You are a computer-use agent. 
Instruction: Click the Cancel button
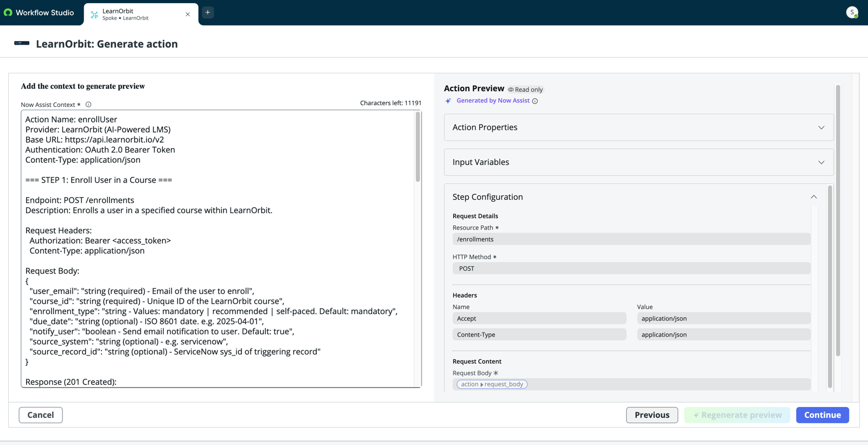click(41, 415)
